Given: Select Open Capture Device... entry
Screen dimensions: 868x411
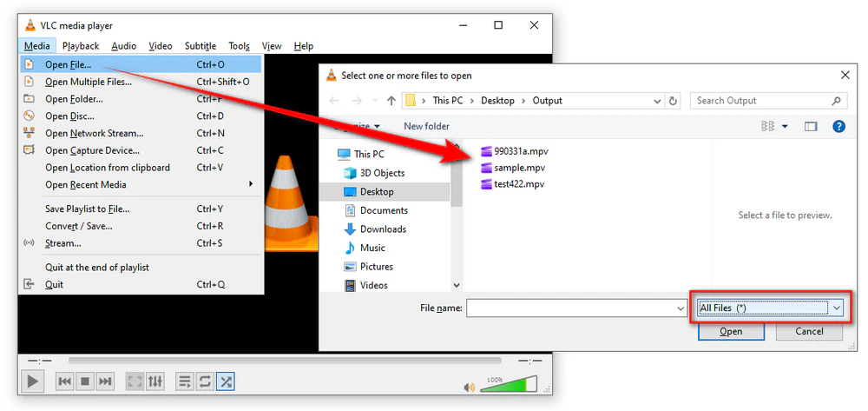Looking at the screenshot, I should point(141,150).
